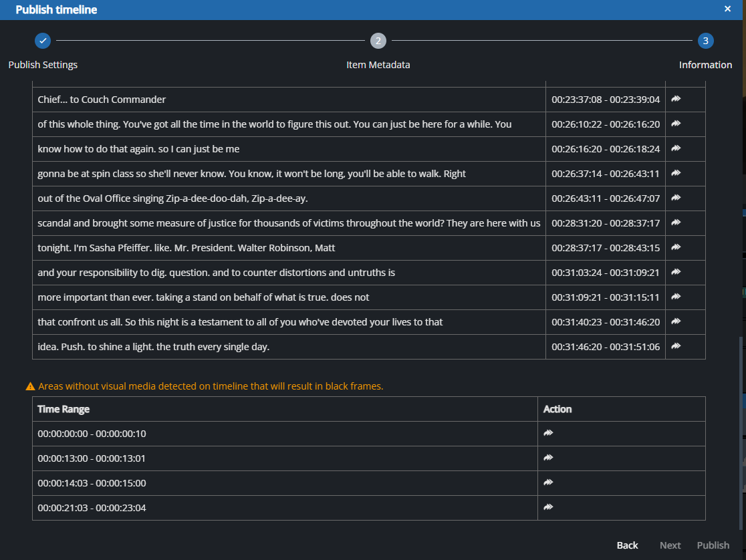Jump to the last black frame gap 00:00:21:03

point(548,507)
